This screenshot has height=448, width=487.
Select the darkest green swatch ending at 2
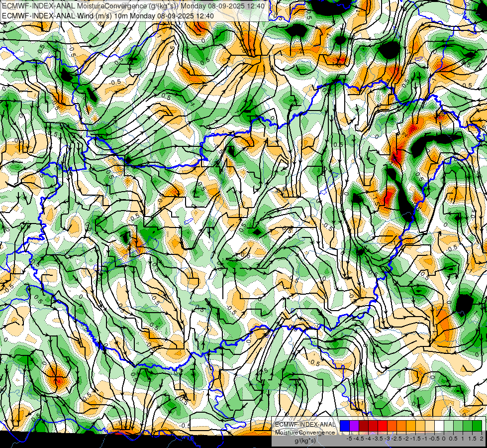(477, 426)
